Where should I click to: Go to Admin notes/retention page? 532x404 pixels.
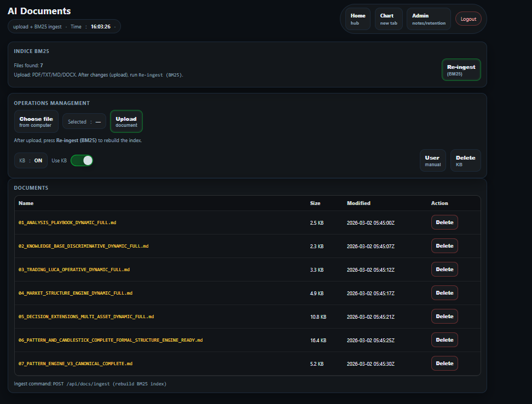429,19
